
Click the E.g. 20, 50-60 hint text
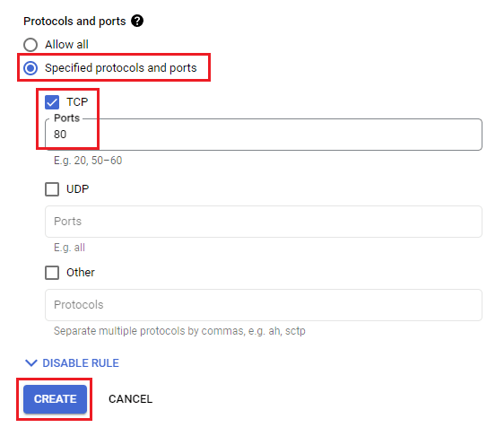coord(88,161)
